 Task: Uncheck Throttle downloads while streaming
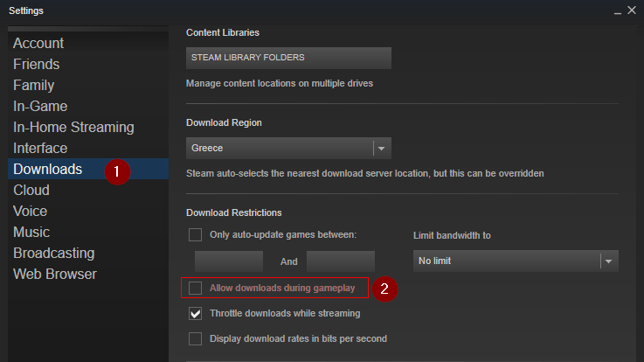195,314
